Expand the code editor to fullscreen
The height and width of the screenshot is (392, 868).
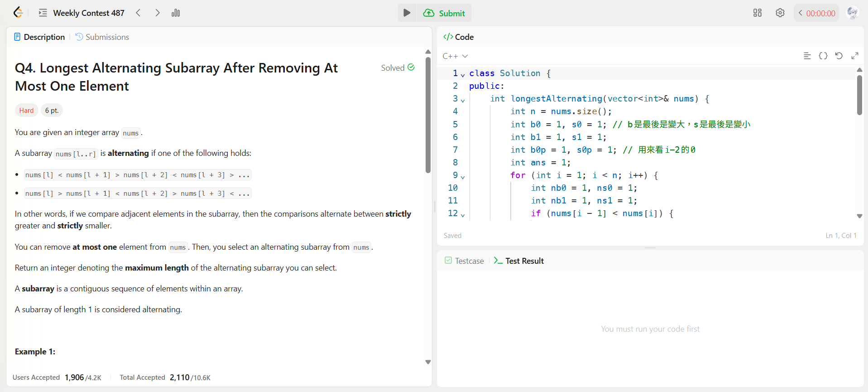(x=854, y=56)
